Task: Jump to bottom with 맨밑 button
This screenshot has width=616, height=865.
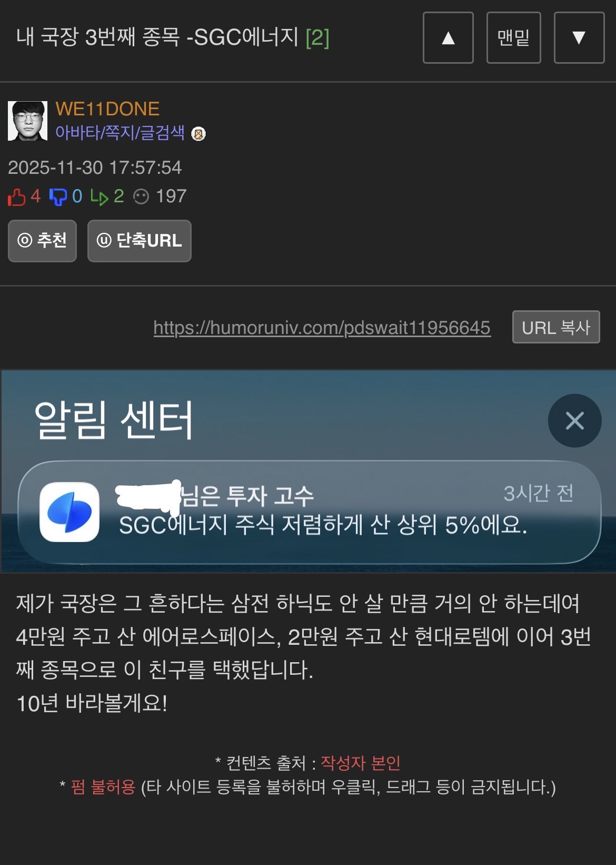Action: 514,37
